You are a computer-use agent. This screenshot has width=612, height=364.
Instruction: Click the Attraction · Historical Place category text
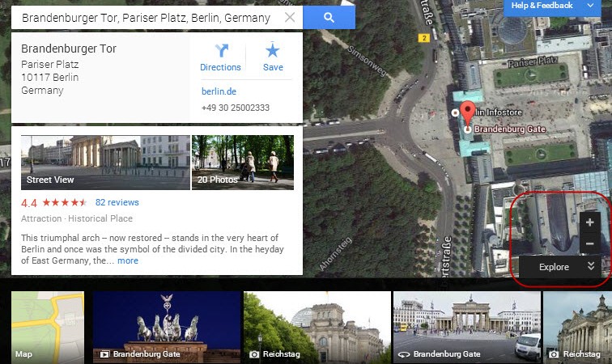coord(77,218)
